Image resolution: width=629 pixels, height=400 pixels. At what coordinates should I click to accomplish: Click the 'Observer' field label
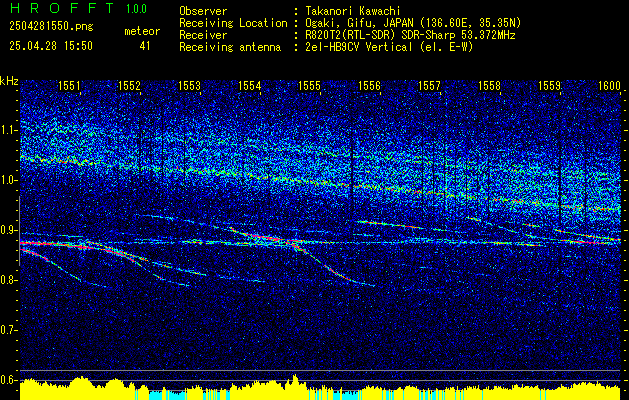(203, 11)
